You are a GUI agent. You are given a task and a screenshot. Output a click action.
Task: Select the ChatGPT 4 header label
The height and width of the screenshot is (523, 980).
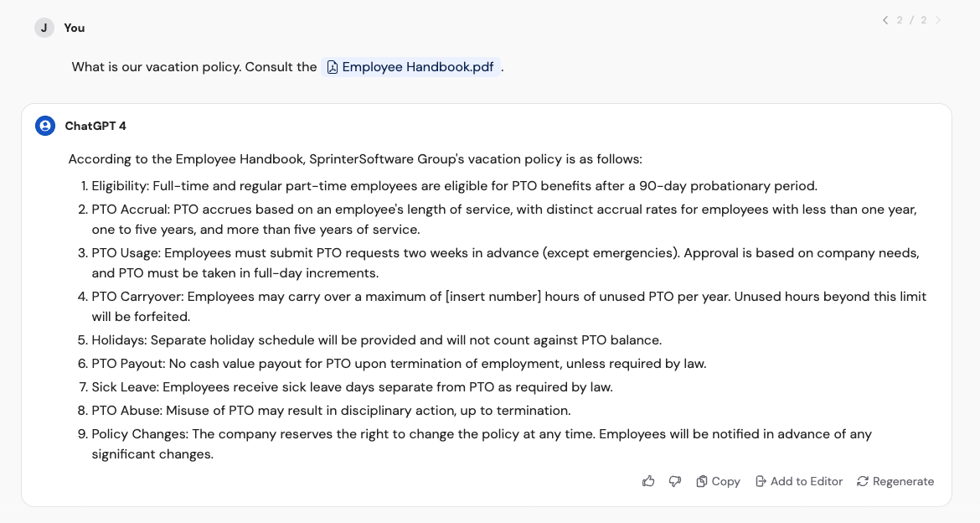click(95, 126)
